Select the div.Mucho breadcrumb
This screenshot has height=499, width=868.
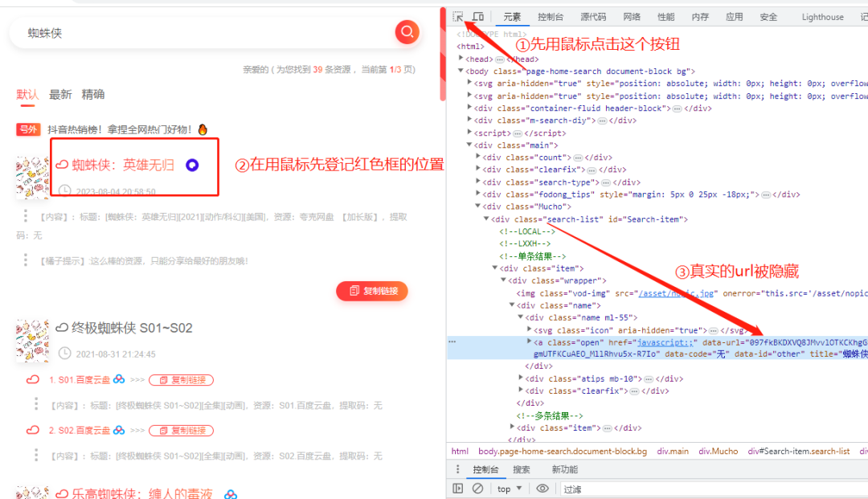(718, 452)
